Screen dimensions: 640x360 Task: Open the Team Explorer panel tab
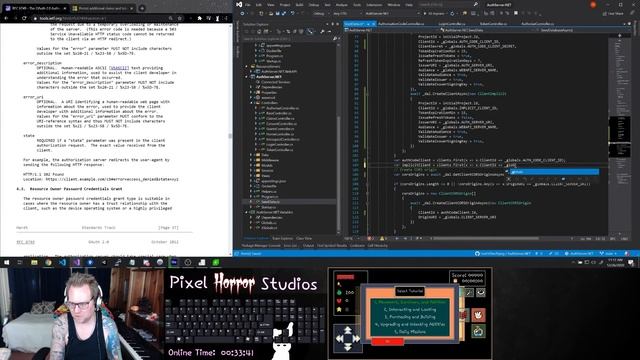pos(282,238)
